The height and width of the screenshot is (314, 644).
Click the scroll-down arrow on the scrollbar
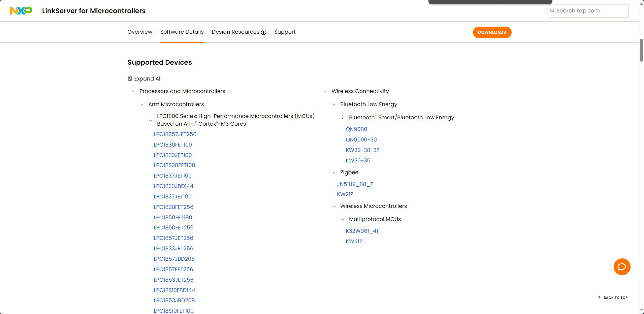click(641, 310)
